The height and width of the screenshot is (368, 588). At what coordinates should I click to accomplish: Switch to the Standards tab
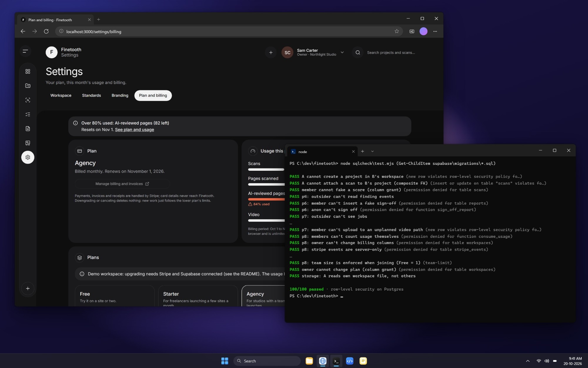pos(91,95)
